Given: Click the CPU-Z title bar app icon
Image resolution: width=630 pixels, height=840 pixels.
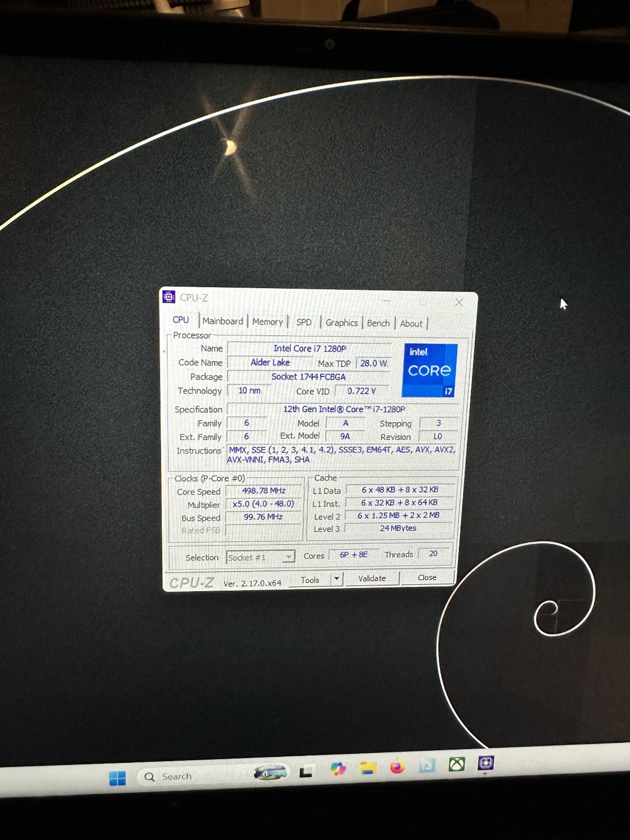Looking at the screenshot, I should pos(169,297).
